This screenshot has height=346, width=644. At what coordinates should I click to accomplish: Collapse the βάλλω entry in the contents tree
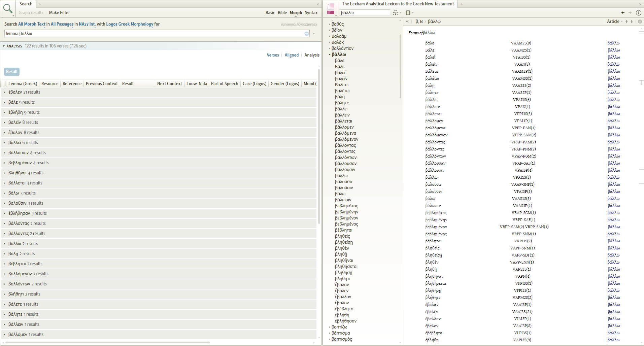[330, 55]
